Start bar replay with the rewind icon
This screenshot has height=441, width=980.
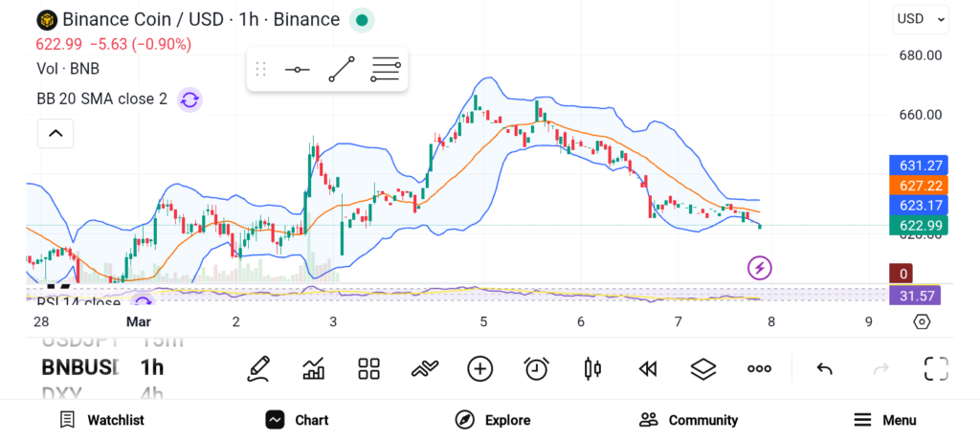click(x=648, y=368)
